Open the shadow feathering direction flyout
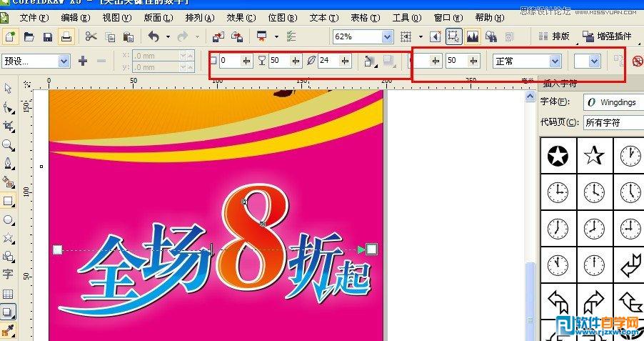This screenshot has height=341, width=644. click(x=370, y=61)
